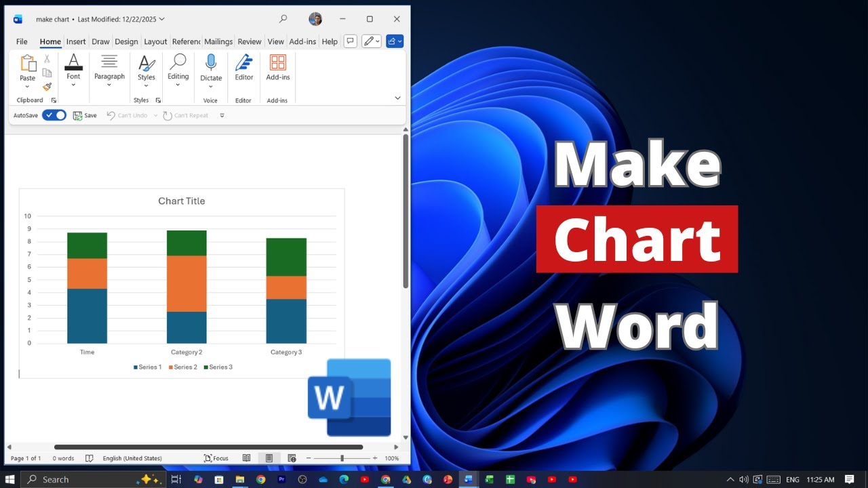This screenshot has width=868, height=488.
Task: Click the Cut scissors icon
Action: 47,59
